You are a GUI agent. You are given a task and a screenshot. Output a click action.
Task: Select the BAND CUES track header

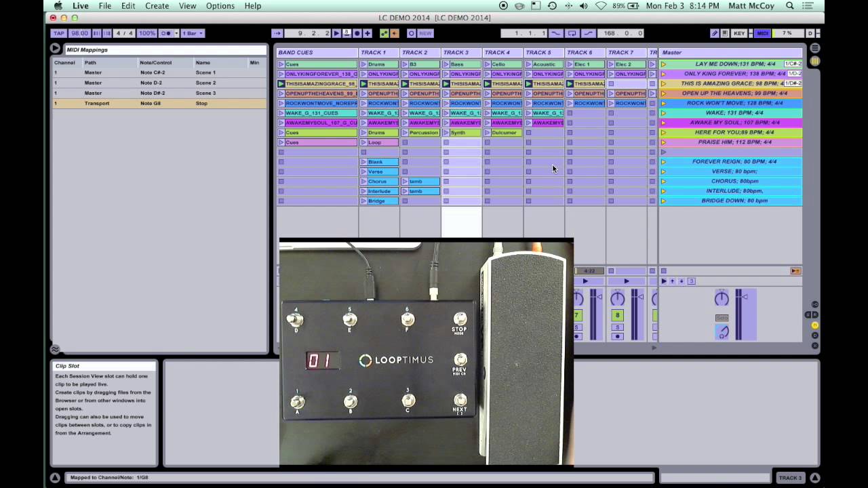(317, 52)
